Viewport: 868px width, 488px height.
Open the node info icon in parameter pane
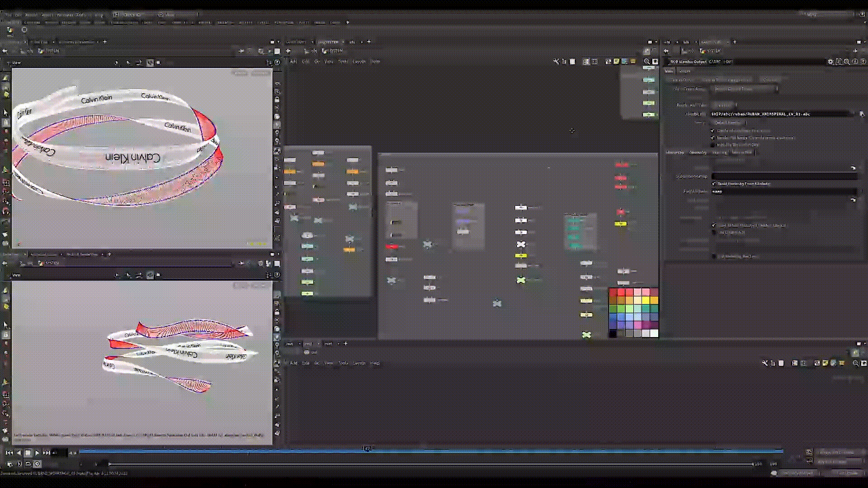coord(855,61)
